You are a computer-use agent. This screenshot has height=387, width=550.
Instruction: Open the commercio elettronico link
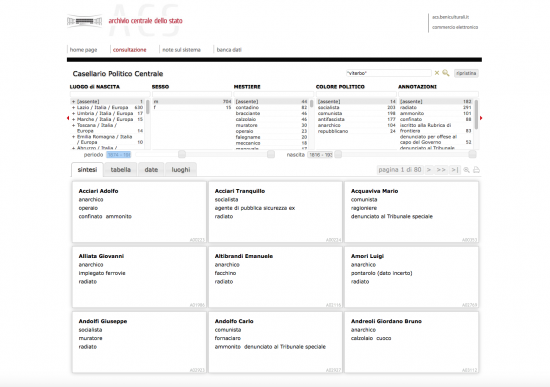pyautogui.click(x=455, y=27)
